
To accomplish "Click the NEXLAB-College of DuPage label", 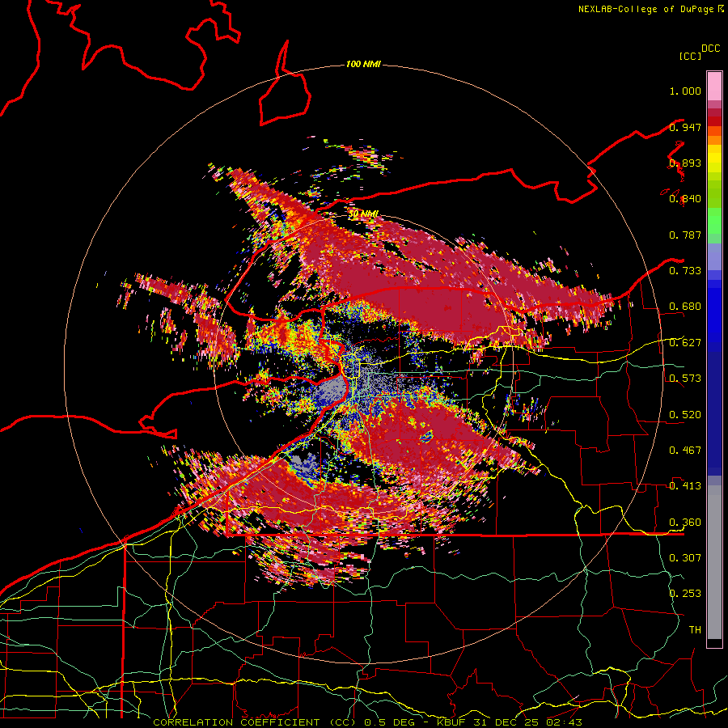I will coord(645,9).
